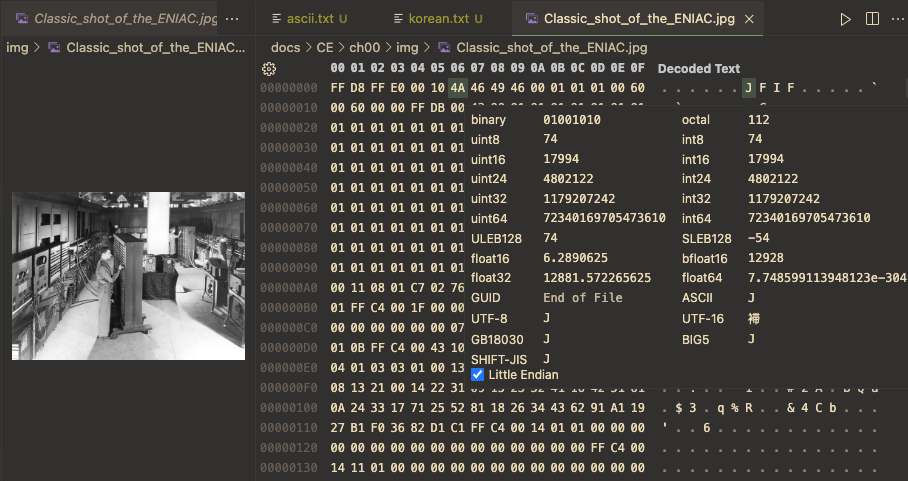Select highlighted byte 4A in row 00000000
The height and width of the screenshot is (481, 908).
coord(457,88)
